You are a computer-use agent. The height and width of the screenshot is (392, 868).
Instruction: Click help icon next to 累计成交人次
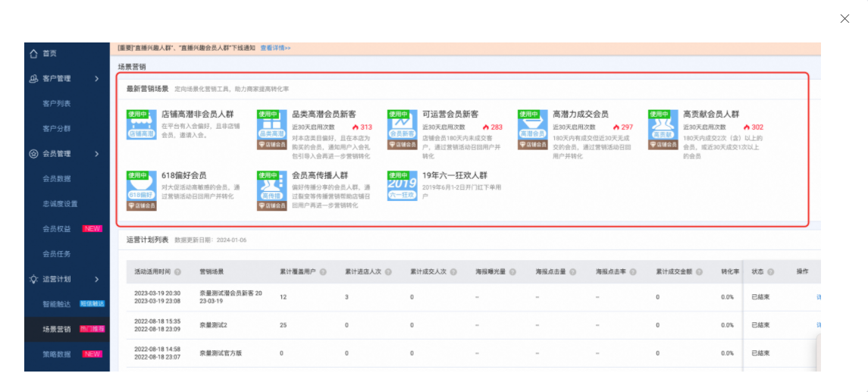click(x=453, y=272)
